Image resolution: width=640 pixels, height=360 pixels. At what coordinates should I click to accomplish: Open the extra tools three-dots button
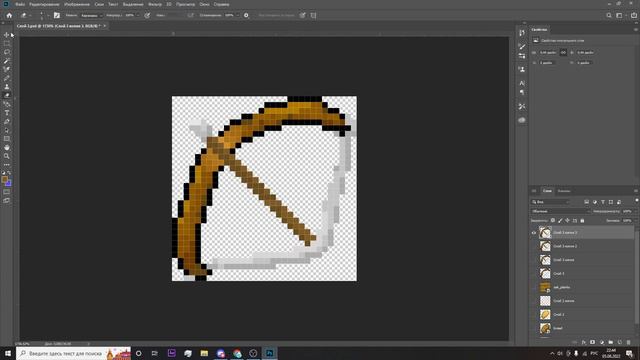(7, 164)
